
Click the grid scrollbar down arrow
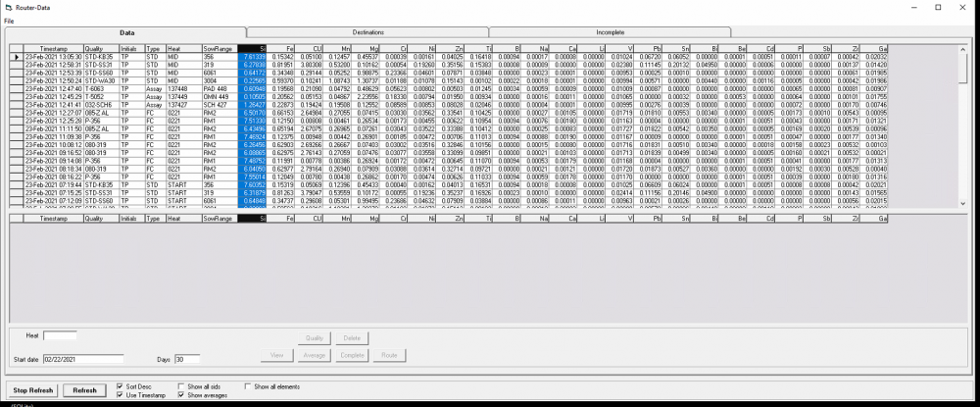[962, 203]
